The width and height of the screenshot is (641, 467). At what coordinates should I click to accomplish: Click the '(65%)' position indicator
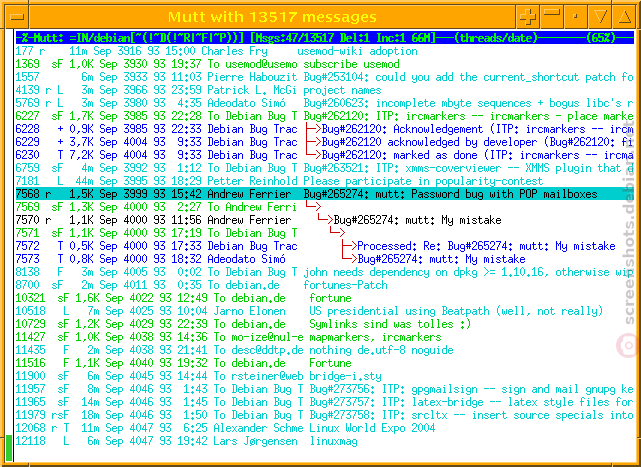[601, 38]
